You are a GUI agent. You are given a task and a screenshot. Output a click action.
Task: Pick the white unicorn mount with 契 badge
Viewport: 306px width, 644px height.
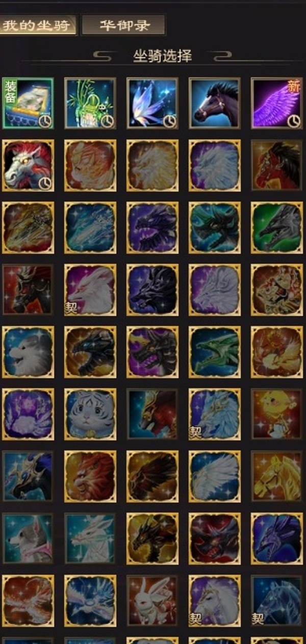[x=214, y=601]
